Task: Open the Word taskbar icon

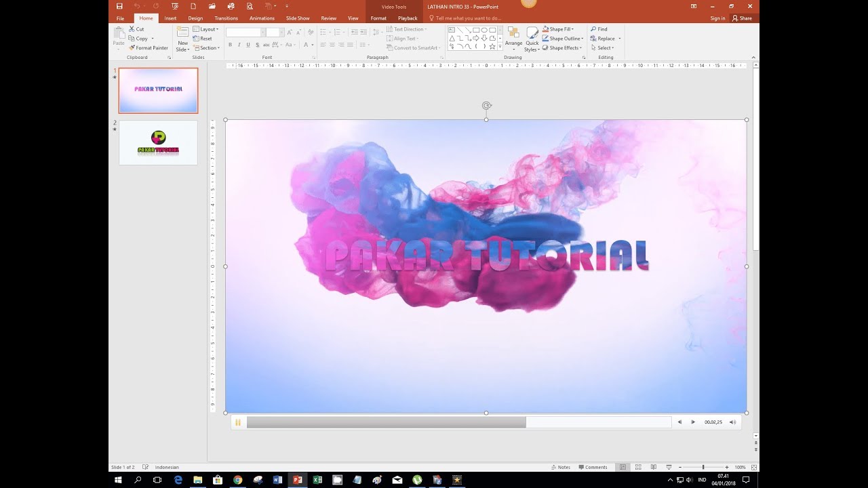Action: 277,480
